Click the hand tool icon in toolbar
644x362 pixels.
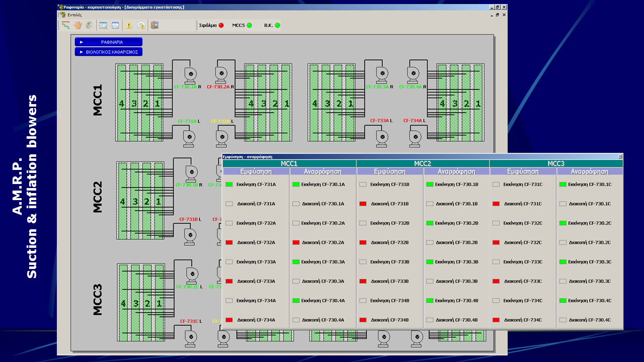tap(78, 25)
